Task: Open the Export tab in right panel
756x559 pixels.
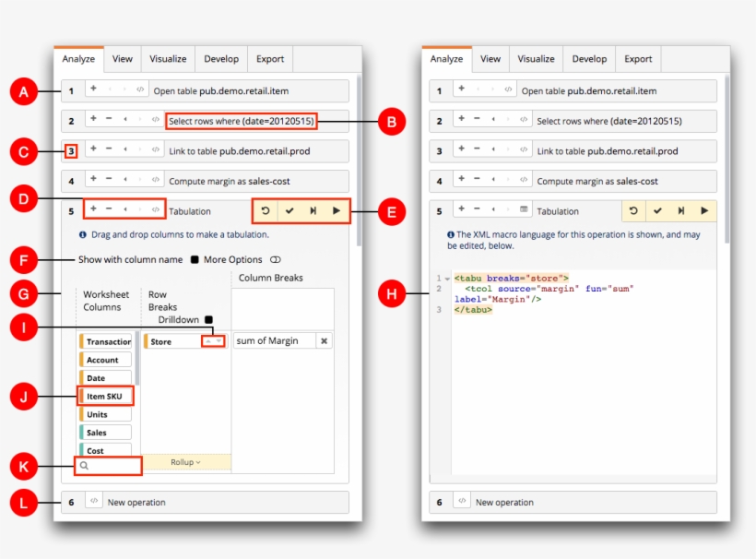Action: click(x=638, y=59)
